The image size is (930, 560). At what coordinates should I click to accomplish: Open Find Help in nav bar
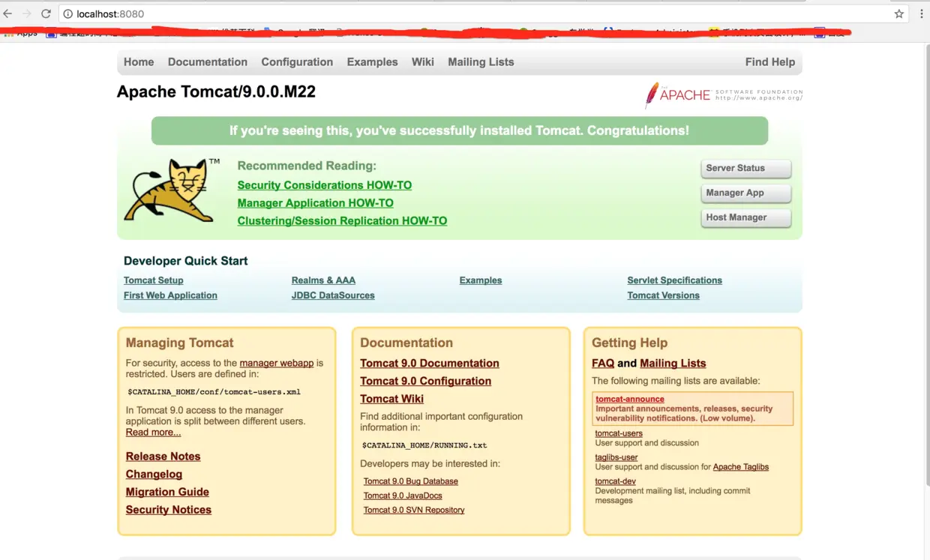pyautogui.click(x=770, y=62)
